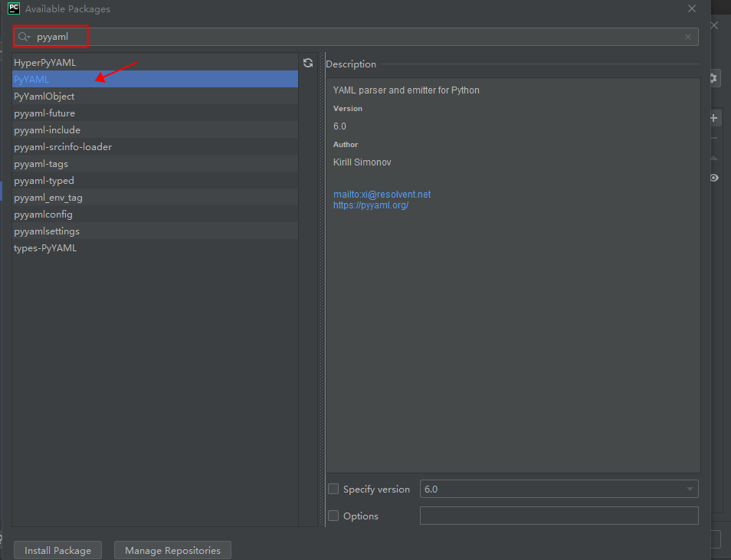The image size is (731, 560).
Task: Click the gear icon in the background window
Action: click(x=713, y=78)
